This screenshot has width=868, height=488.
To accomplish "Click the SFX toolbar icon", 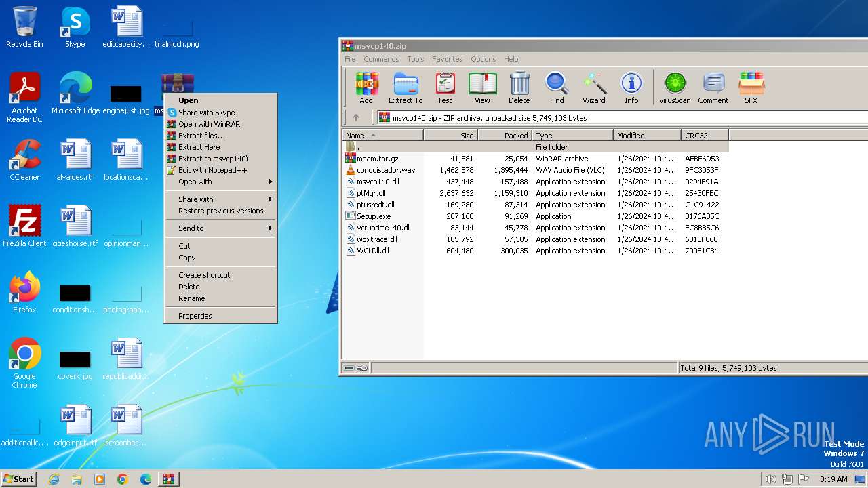I will point(751,88).
